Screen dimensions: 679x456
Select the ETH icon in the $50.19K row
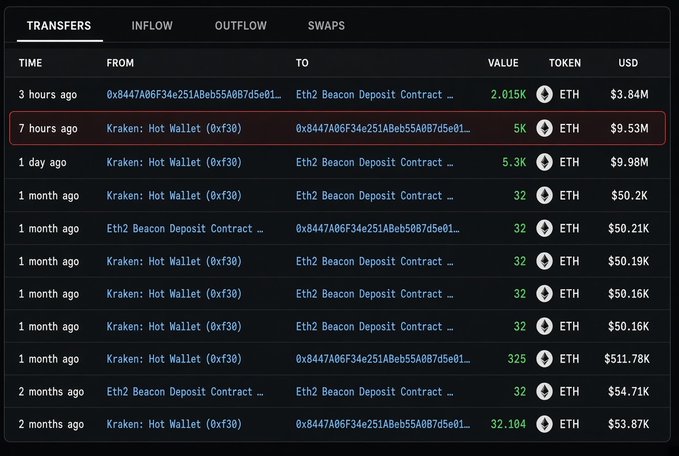pyautogui.click(x=544, y=261)
